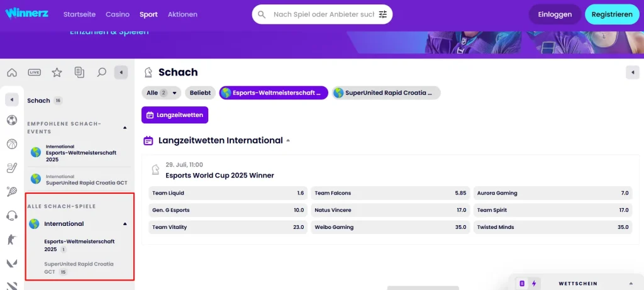644x290 pixels.
Task: Collapse Empfohlene Schach-Events section
Action: click(x=125, y=128)
